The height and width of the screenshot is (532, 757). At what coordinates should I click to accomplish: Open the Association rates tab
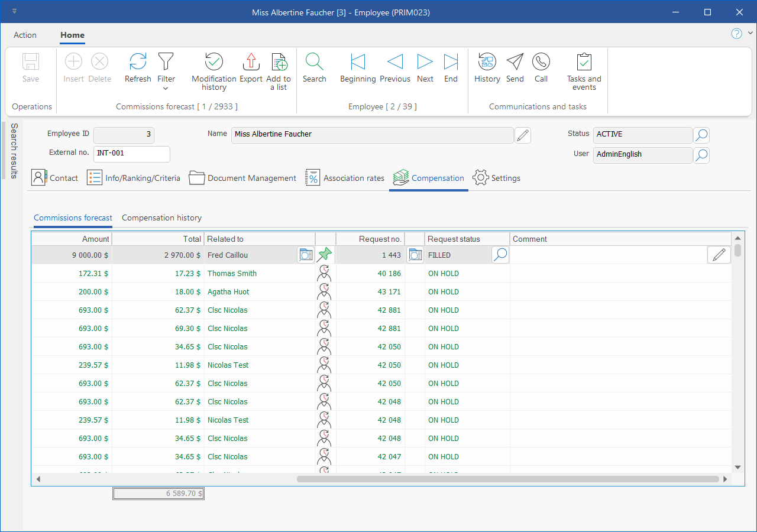(x=345, y=178)
